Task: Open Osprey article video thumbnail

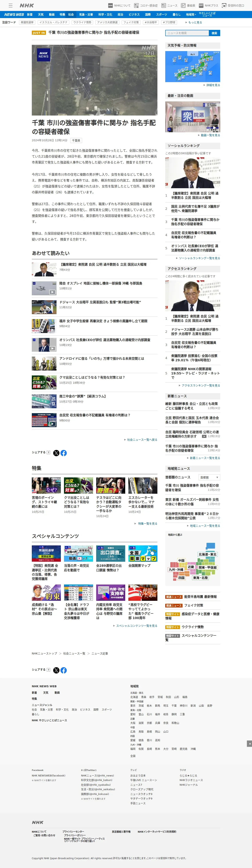Action: tap(44, 288)
